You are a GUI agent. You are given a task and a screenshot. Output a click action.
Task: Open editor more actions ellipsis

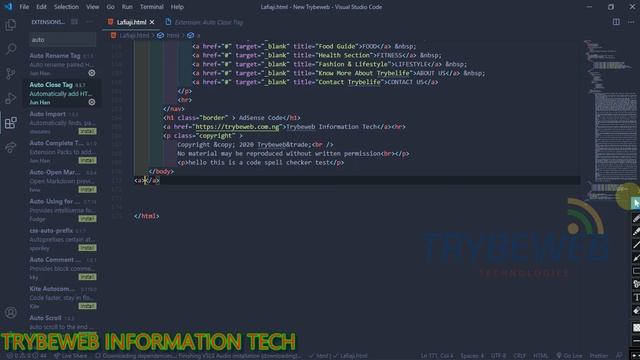(631, 22)
